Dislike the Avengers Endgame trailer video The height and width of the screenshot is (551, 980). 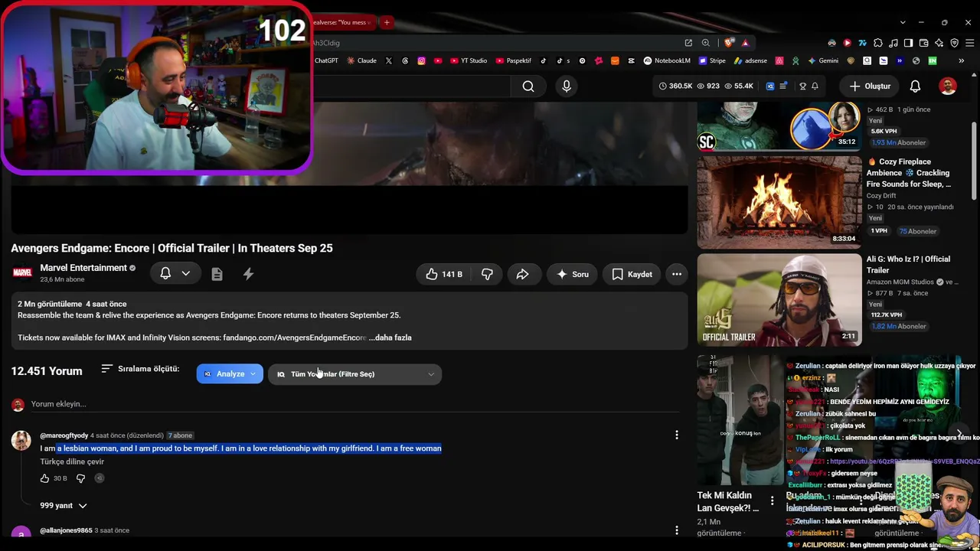487,274
